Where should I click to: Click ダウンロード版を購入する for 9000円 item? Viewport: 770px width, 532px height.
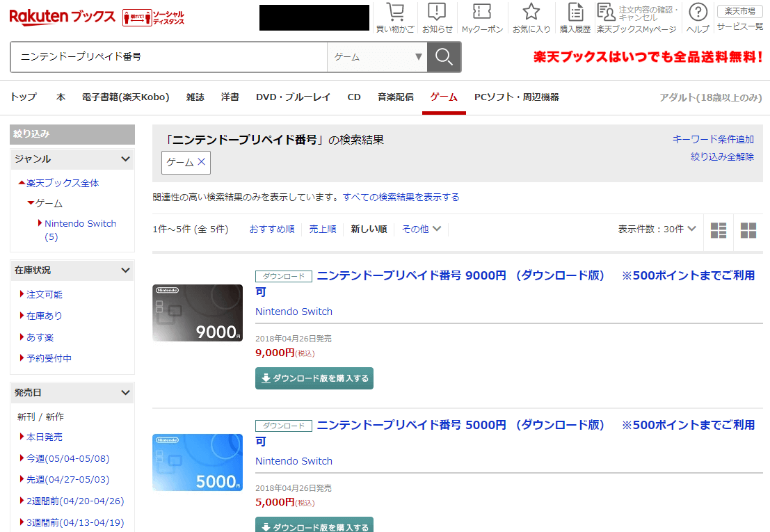click(x=314, y=378)
